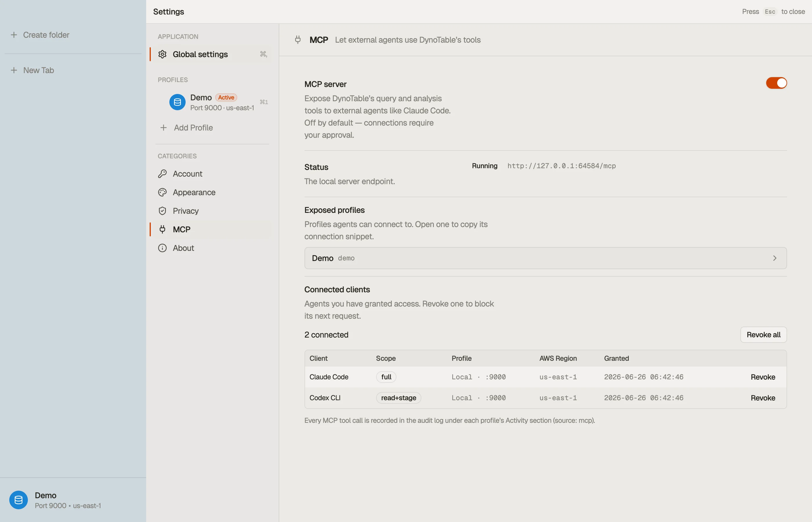812x522 pixels.
Task: Click the AWS Region column header
Action: (558, 358)
